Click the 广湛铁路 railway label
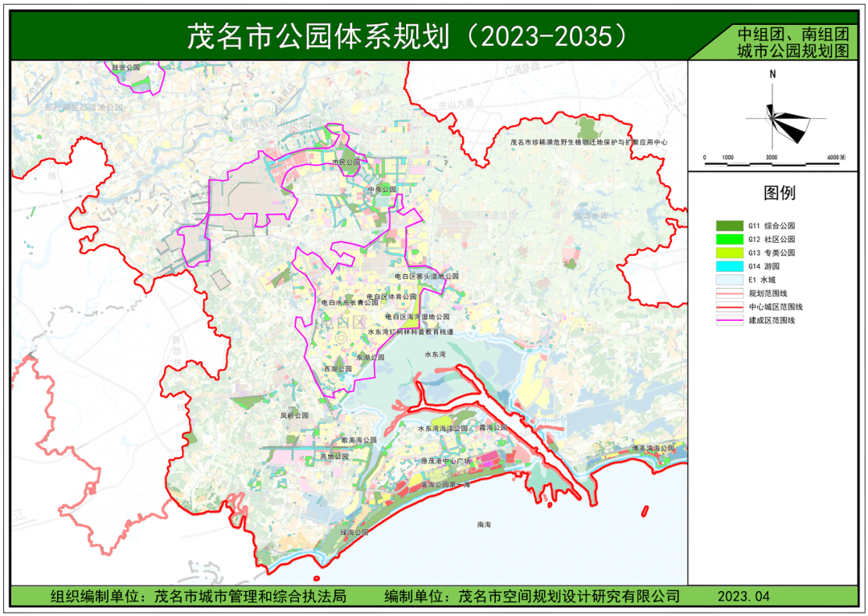Screen dimensions: 868x616 tap(522, 68)
